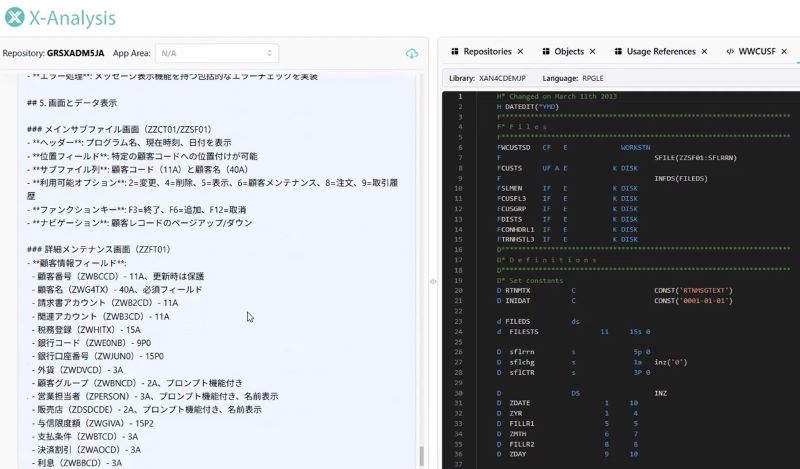Image resolution: width=800 pixels, height=469 pixels.
Task: Close the WWCUSF tab
Action: [x=784, y=52]
